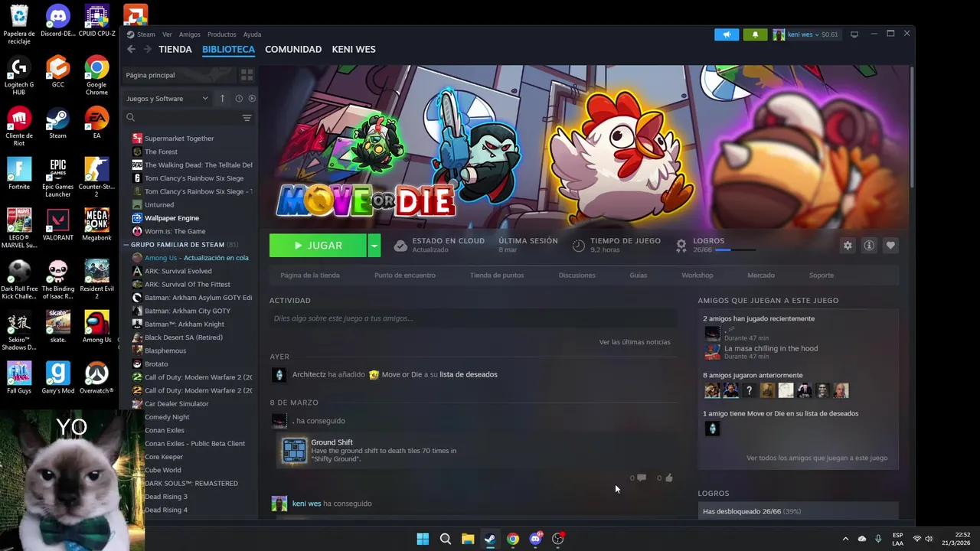This screenshot has height=551, width=980.
Task: Click Ver las últimas noticias
Action: [x=635, y=342]
